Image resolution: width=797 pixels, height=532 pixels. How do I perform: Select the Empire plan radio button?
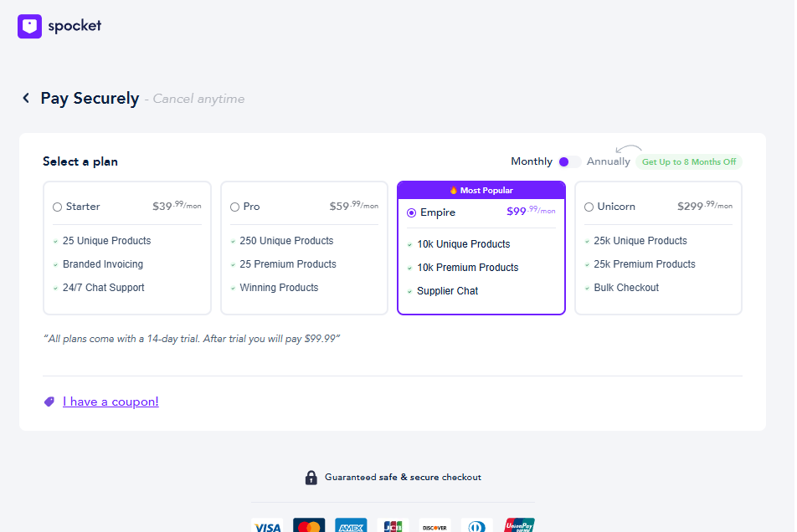412,212
